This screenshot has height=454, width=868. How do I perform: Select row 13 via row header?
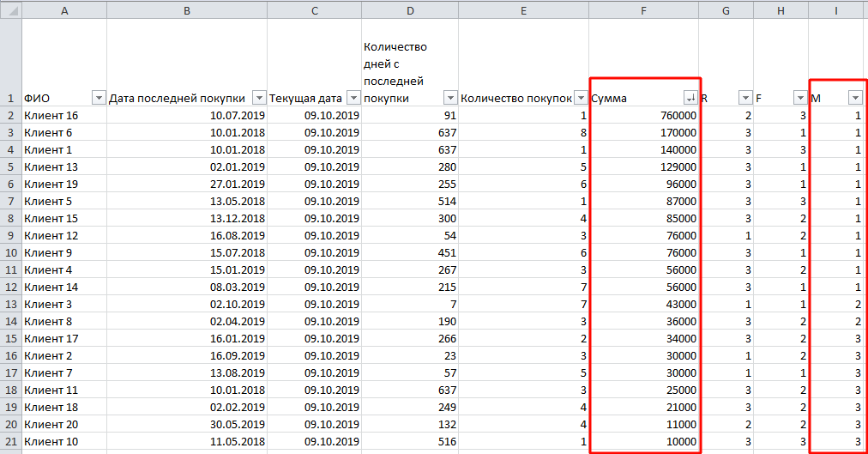coord(10,304)
